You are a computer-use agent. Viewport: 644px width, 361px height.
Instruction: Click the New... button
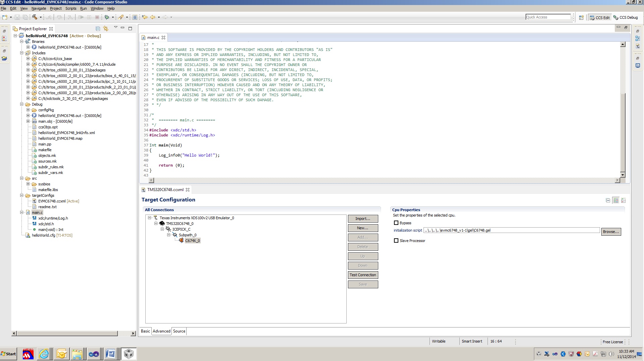click(x=363, y=228)
